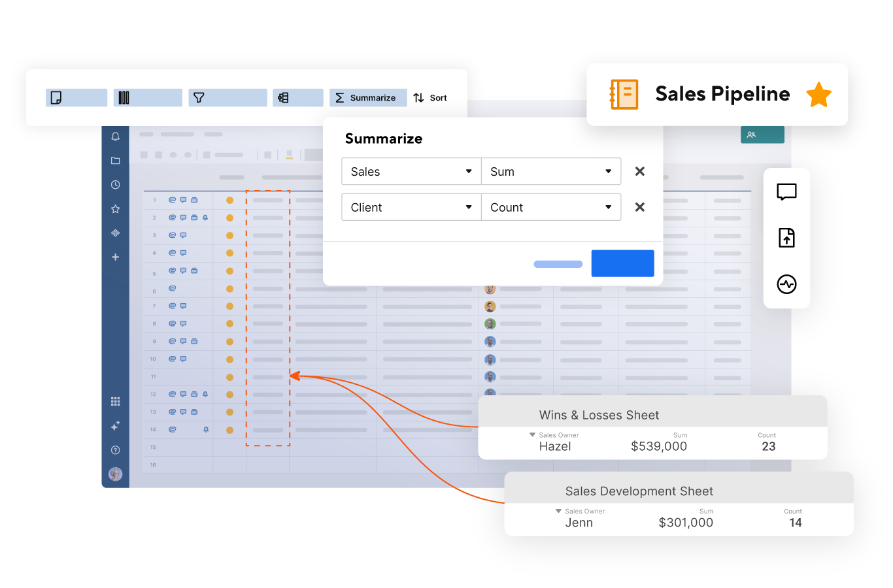Click the solid blue confirm button in Summarize
This screenshot has height=588, width=893.
point(622,263)
